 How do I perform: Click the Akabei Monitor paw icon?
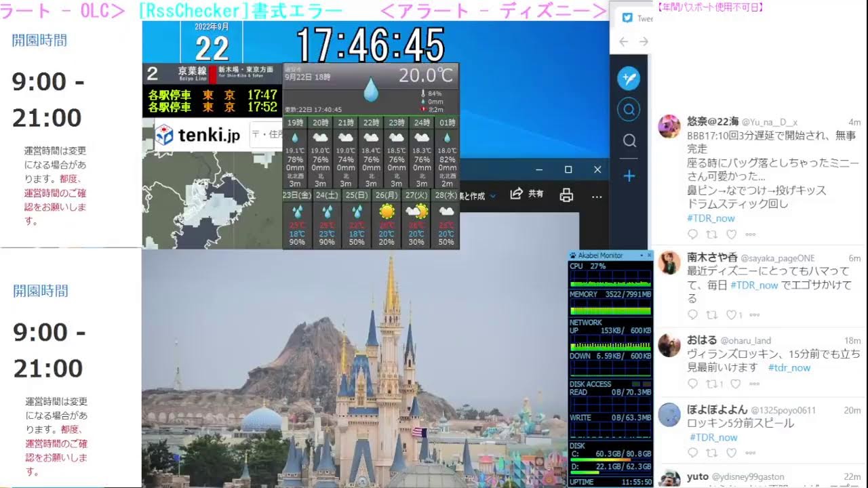click(573, 256)
